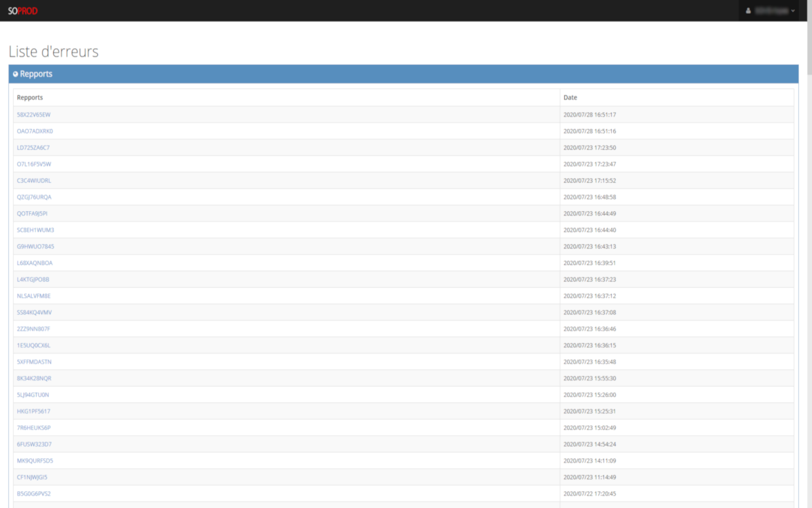Open report O7L16F5V5W
Viewport: 812px width, 508px height.
[34, 164]
